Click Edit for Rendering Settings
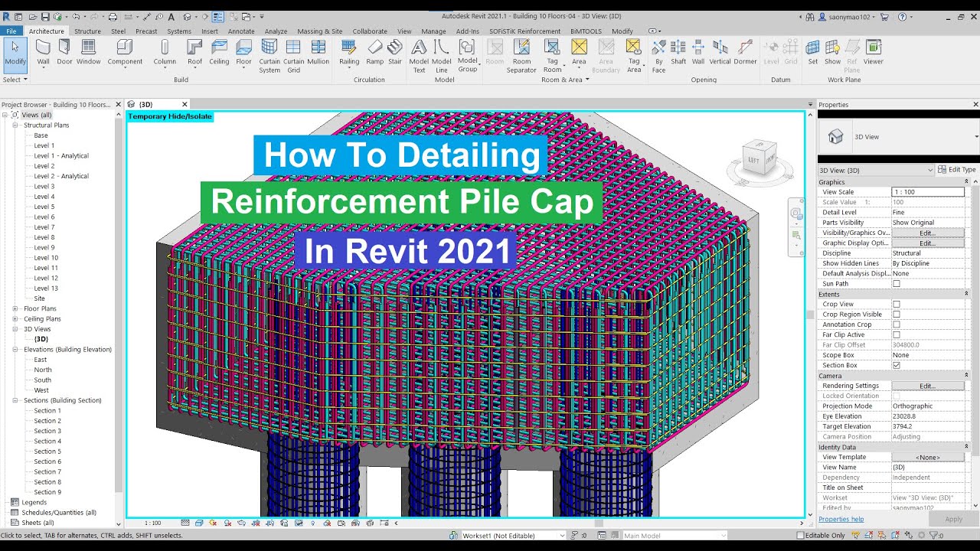The image size is (980, 551). [927, 386]
